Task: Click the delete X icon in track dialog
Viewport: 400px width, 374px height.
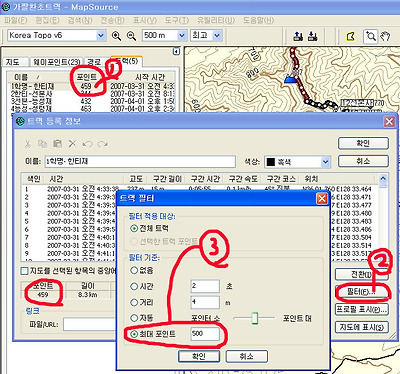Action: click(x=72, y=144)
